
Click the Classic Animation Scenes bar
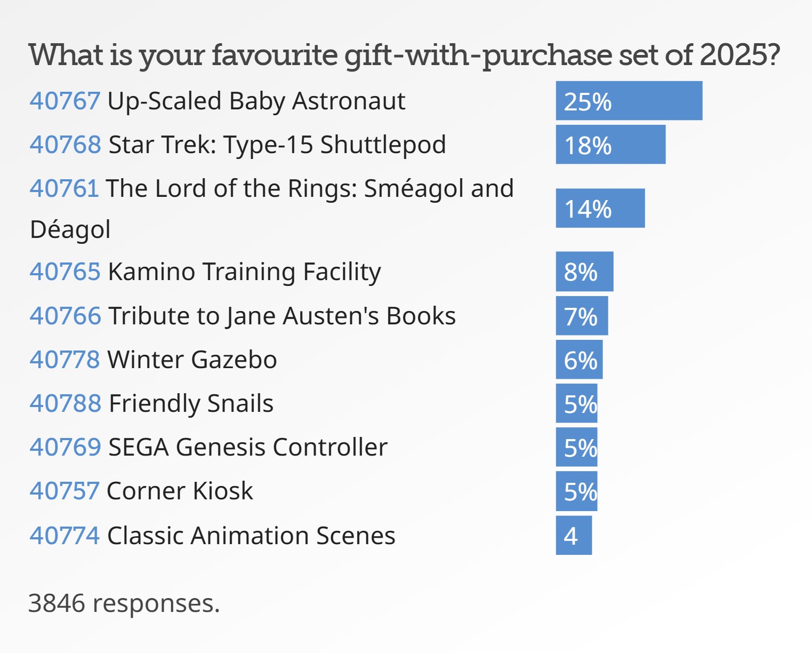click(x=574, y=536)
